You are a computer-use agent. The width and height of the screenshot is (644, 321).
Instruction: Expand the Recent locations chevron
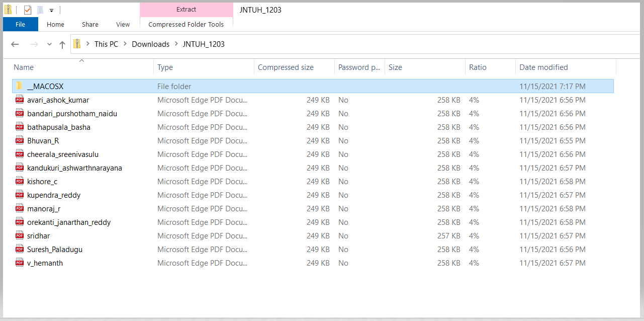click(x=49, y=44)
